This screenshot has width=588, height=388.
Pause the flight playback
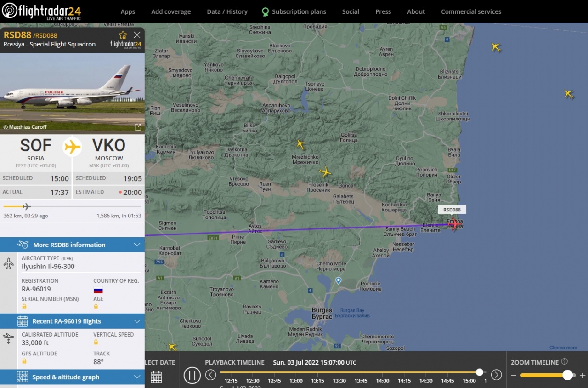pyautogui.click(x=192, y=375)
